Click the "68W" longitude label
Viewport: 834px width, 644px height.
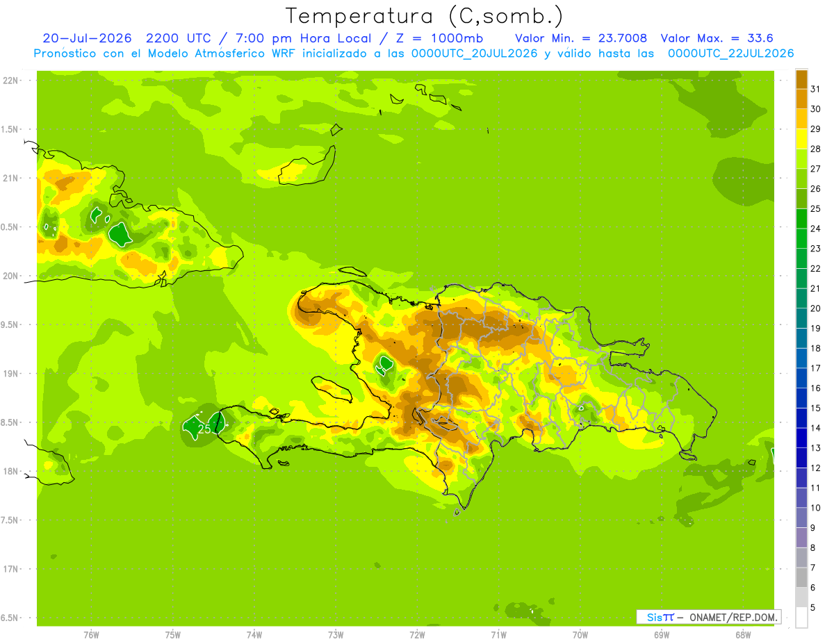click(x=742, y=635)
